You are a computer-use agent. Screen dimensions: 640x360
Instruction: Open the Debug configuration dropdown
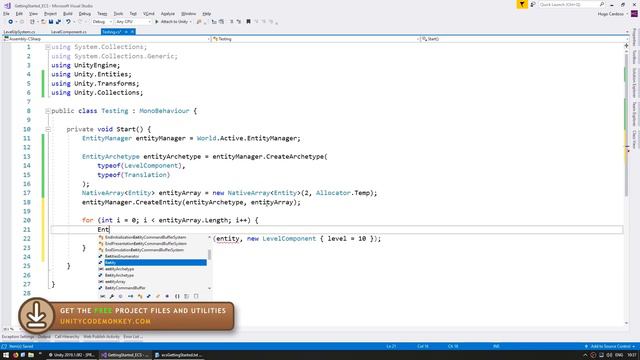tap(102, 22)
